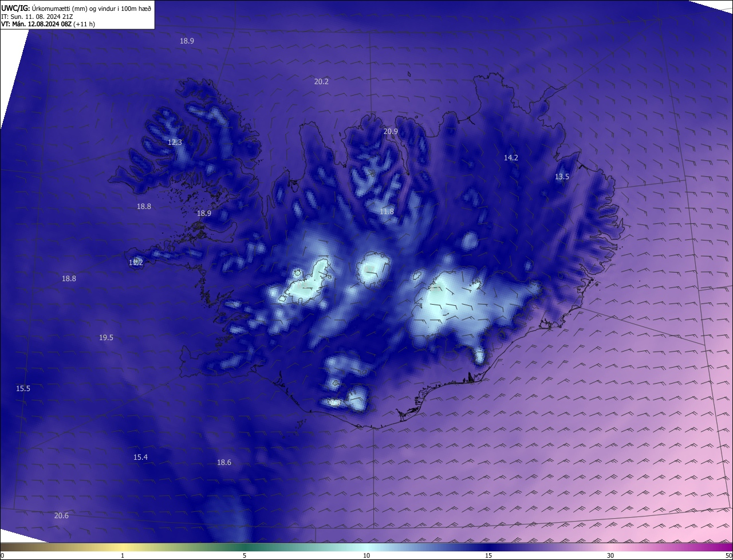
Task: Click the 20.9 value label on the map
Action: point(391,132)
